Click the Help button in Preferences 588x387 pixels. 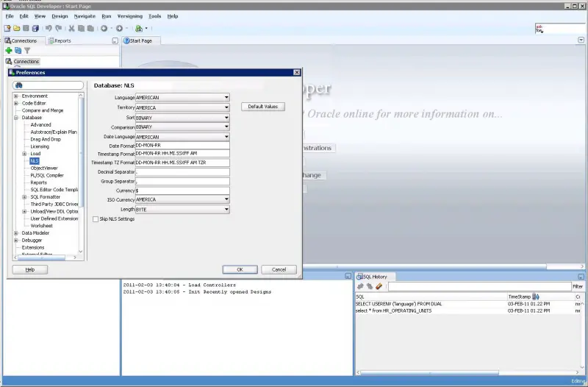pos(30,269)
